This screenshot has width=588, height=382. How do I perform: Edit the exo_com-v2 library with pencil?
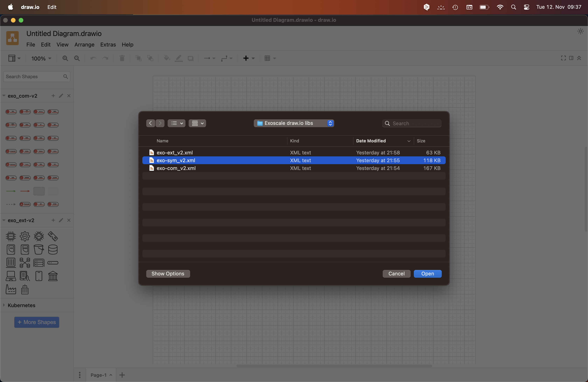coord(61,96)
